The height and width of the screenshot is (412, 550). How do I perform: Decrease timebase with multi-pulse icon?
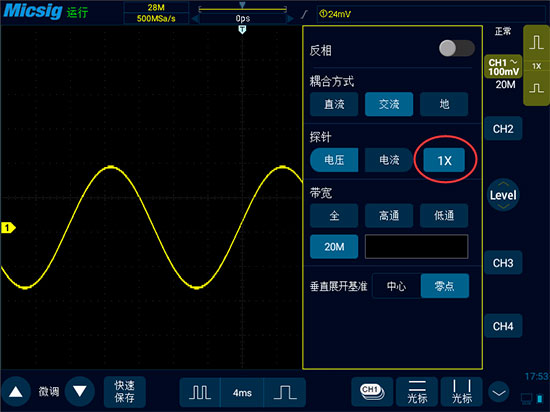pos(200,392)
